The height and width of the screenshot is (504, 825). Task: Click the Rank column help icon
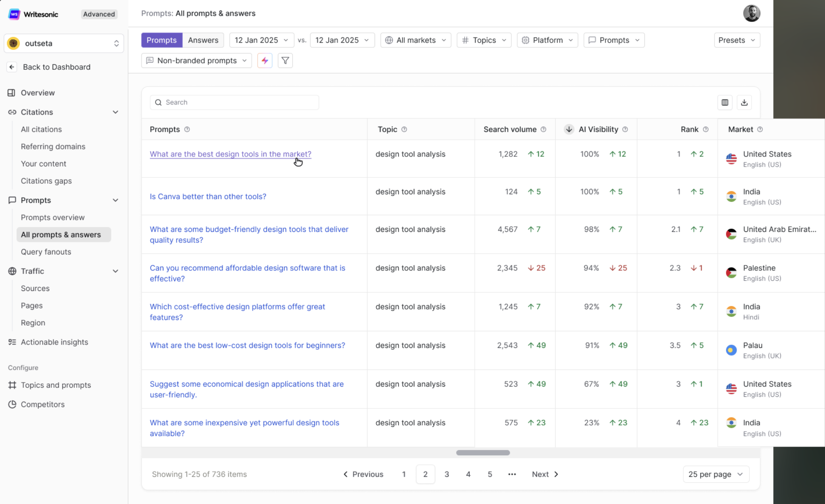click(x=706, y=129)
